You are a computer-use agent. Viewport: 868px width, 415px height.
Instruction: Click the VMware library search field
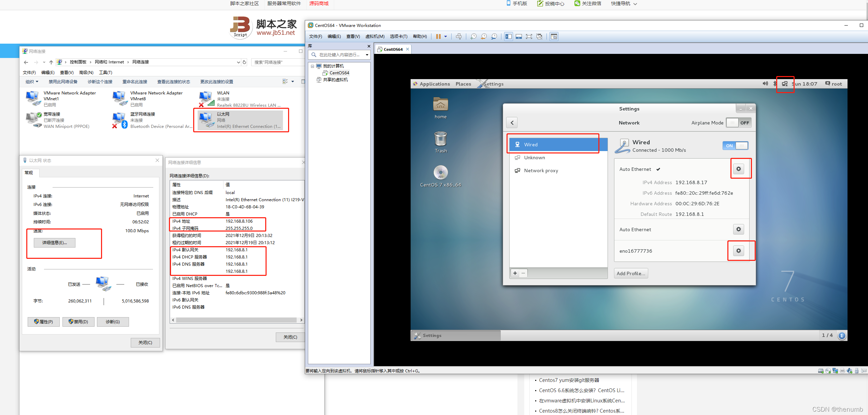pos(339,55)
